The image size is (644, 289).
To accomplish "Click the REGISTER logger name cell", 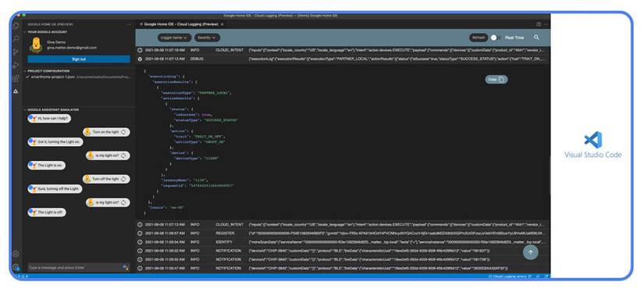I will point(224,233).
